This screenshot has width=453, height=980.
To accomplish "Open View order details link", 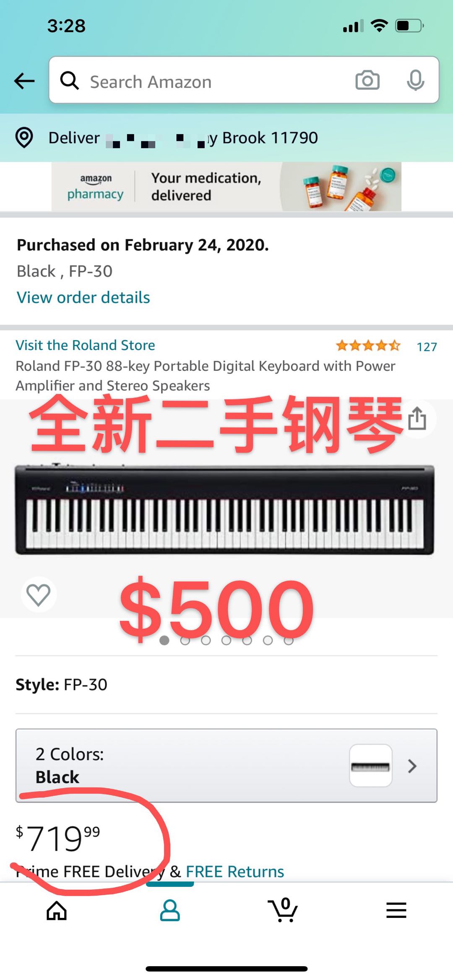I will pyautogui.click(x=83, y=297).
